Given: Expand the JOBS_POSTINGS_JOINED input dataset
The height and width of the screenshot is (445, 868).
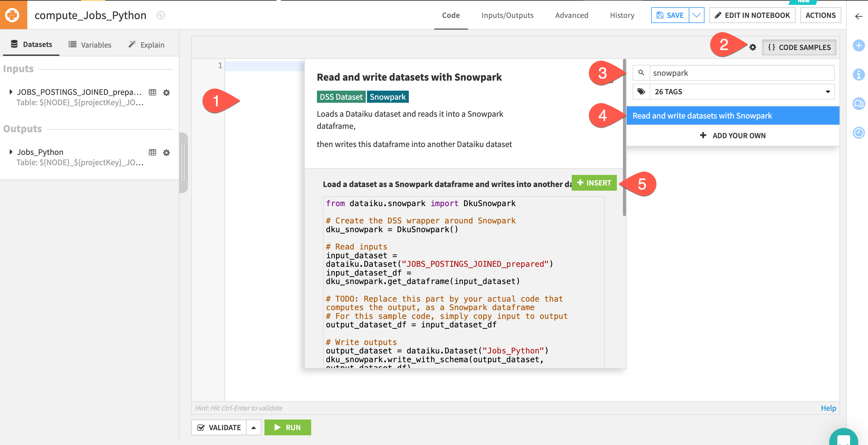Looking at the screenshot, I should pyautogui.click(x=11, y=92).
